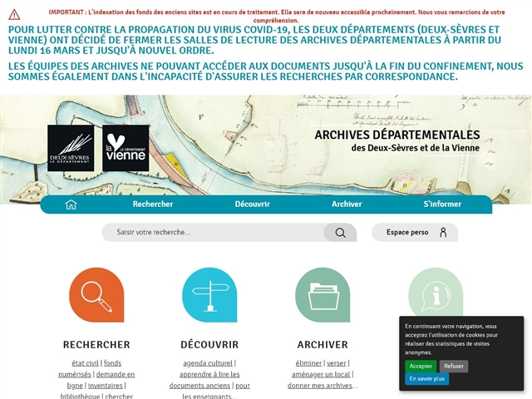The width and height of the screenshot is (532, 399).
Task: Open the aménager un local link
Action: point(321,374)
